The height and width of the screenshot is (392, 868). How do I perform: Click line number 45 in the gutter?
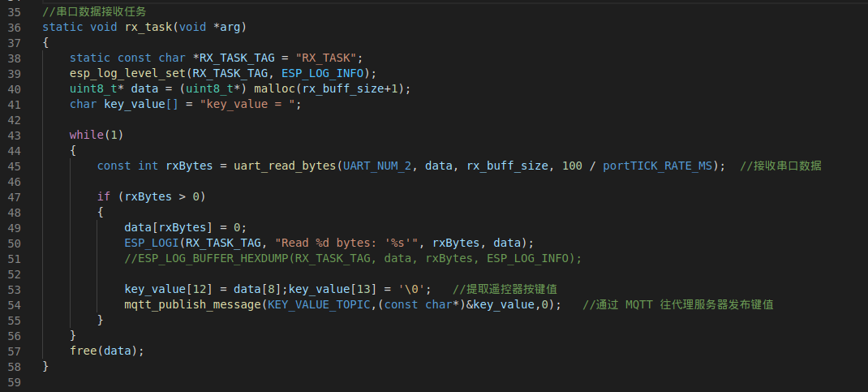(13, 166)
